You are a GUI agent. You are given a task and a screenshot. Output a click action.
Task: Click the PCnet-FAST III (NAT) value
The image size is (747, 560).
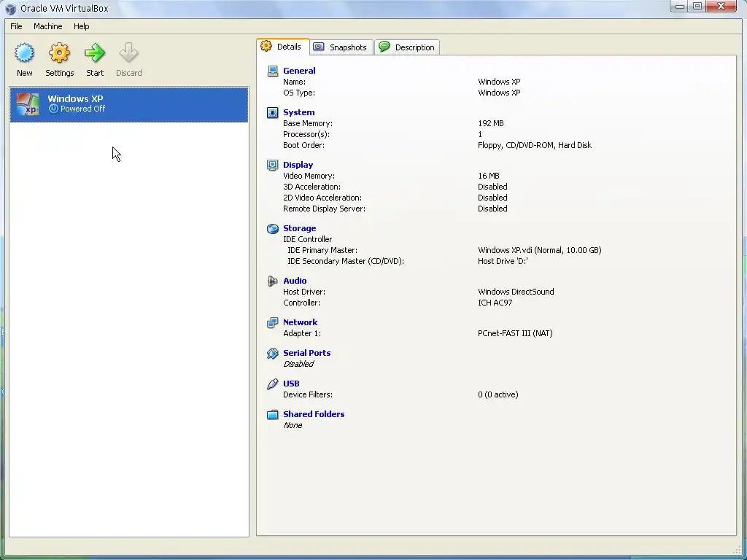tap(515, 333)
